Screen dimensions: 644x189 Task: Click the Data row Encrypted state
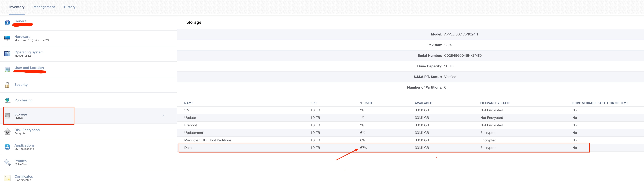(x=488, y=148)
